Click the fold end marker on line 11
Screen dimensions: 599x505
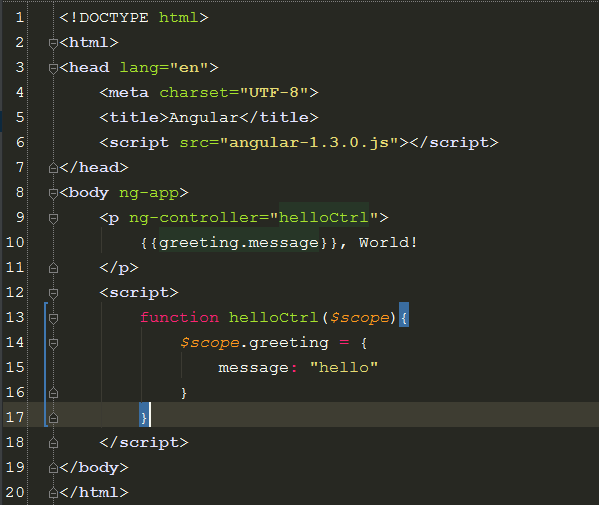click(53, 268)
